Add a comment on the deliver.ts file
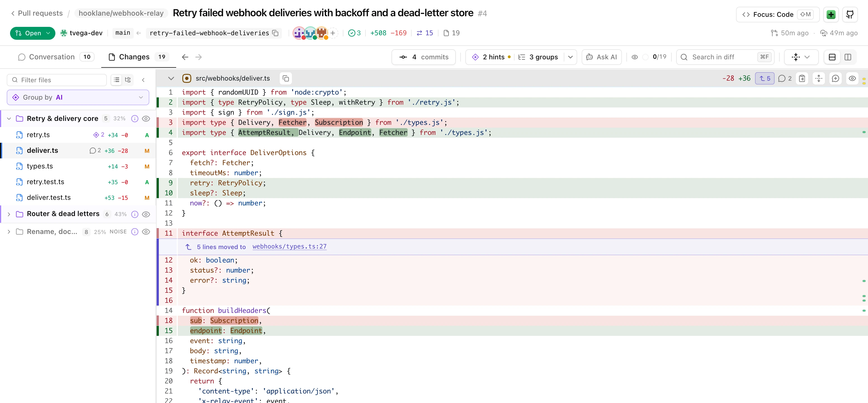Viewport: 868px width, 403px height. pos(835,79)
